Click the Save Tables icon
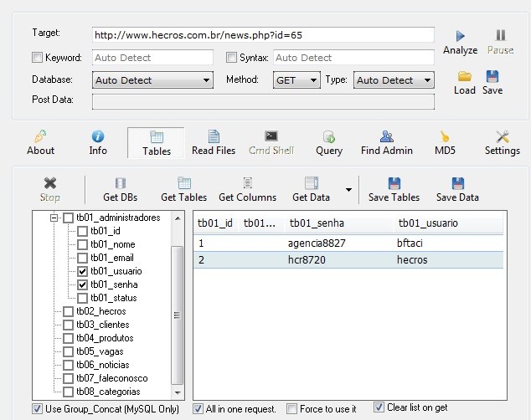531x420 pixels. [394, 183]
